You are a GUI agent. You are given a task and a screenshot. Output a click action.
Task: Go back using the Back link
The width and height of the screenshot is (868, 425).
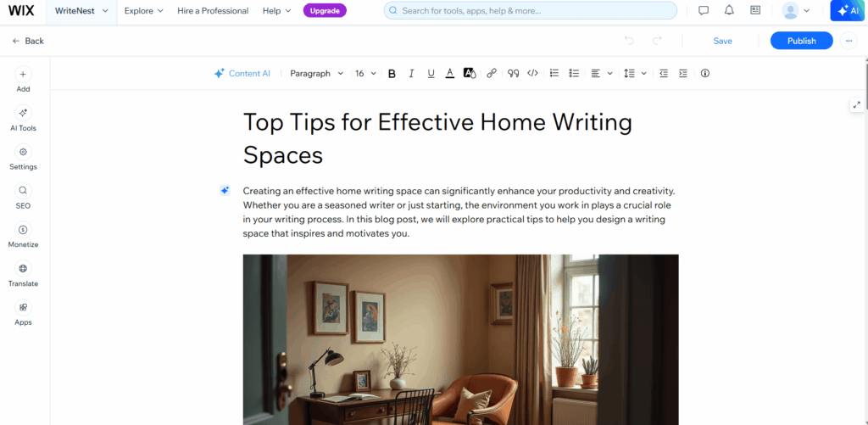(28, 41)
